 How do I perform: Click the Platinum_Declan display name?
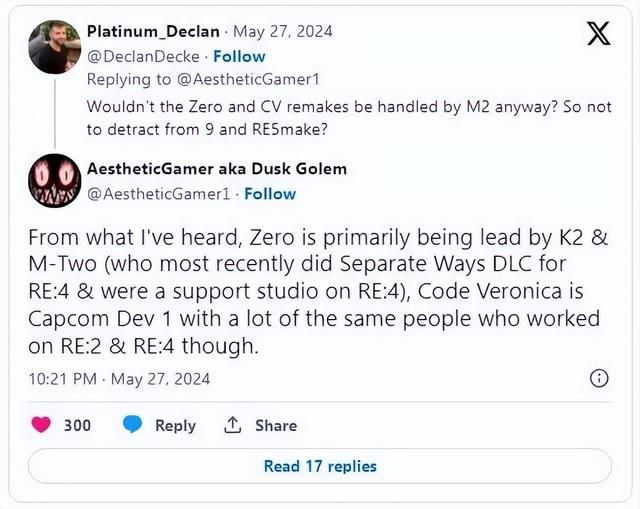pyautogui.click(x=153, y=32)
